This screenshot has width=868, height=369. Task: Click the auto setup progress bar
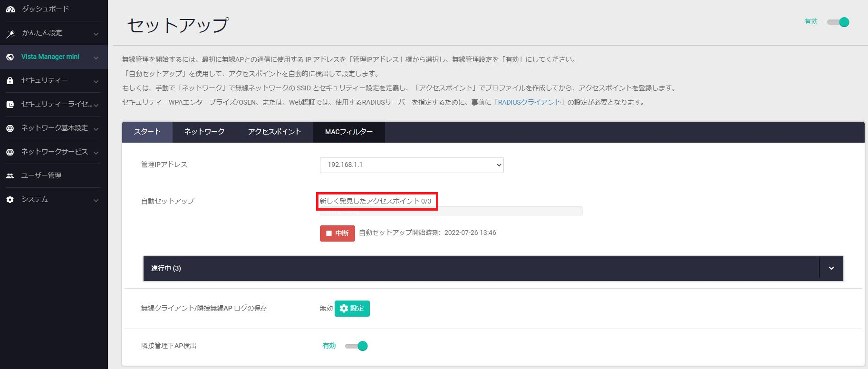coord(451,212)
